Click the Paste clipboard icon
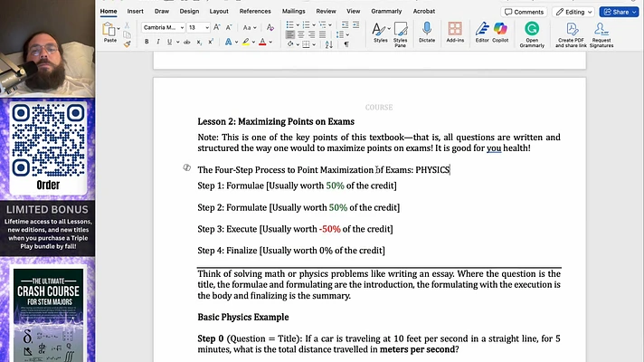644x362 pixels. tap(109, 29)
